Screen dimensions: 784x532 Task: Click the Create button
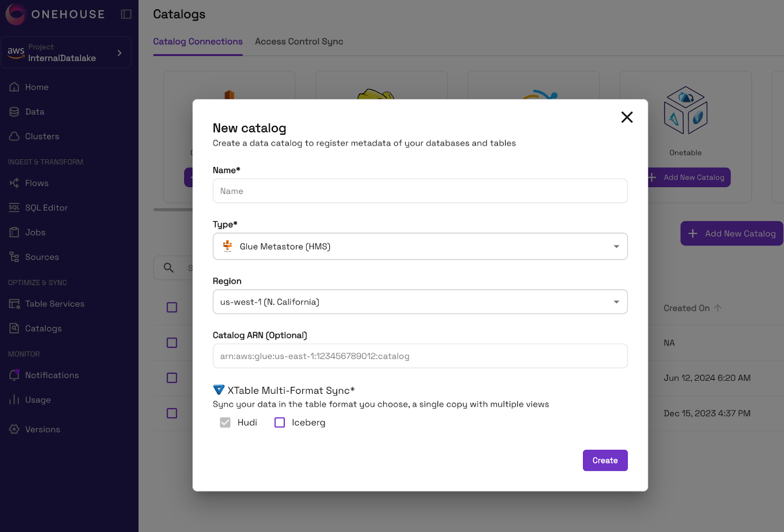point(605,460)
